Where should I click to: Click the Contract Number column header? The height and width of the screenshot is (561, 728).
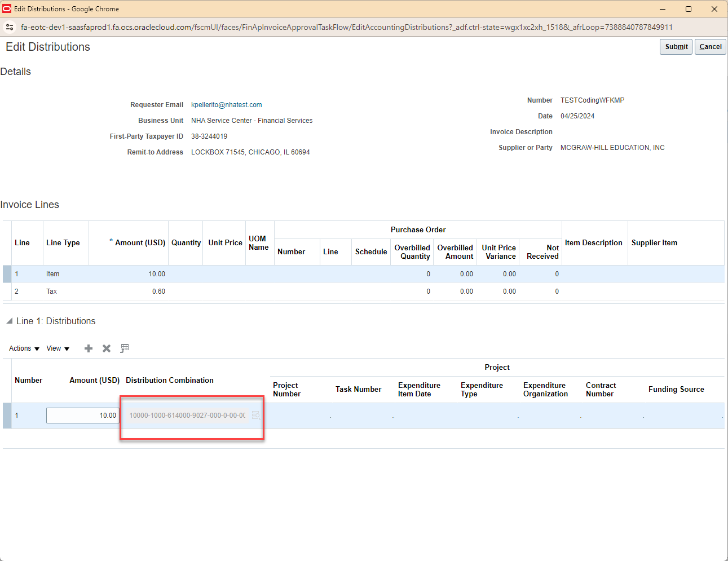[601, 390]
